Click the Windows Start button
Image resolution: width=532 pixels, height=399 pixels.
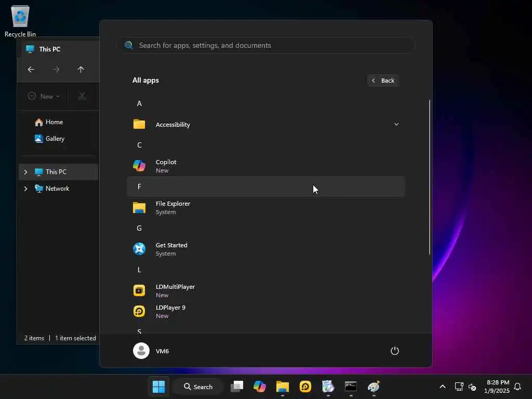[158, 387]
